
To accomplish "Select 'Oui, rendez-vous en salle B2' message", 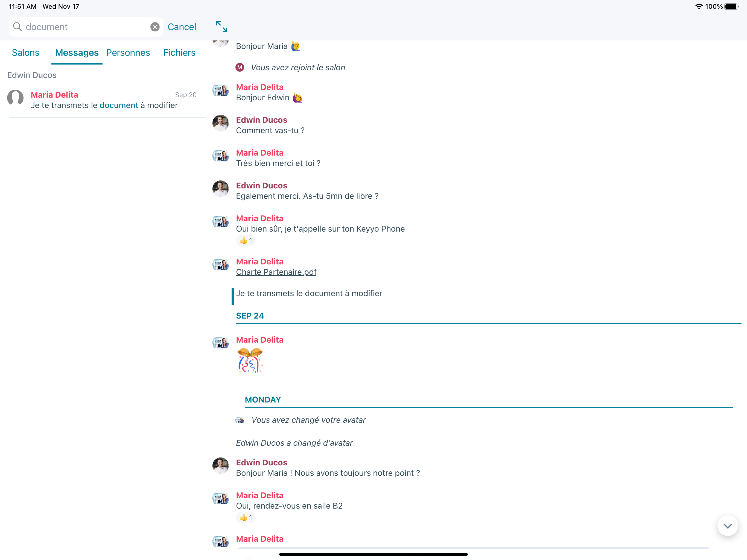I will 289,506.
